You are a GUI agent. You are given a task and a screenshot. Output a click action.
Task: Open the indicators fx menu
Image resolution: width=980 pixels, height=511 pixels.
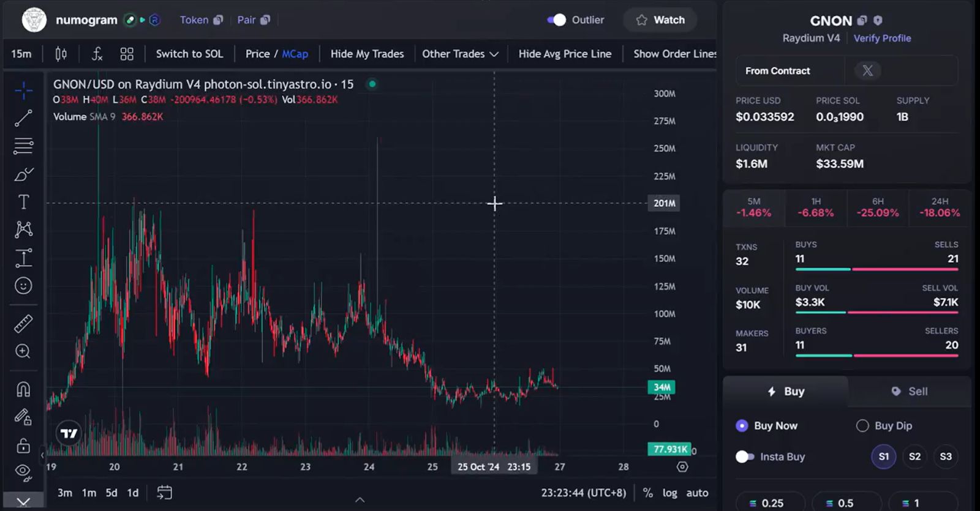97,54
